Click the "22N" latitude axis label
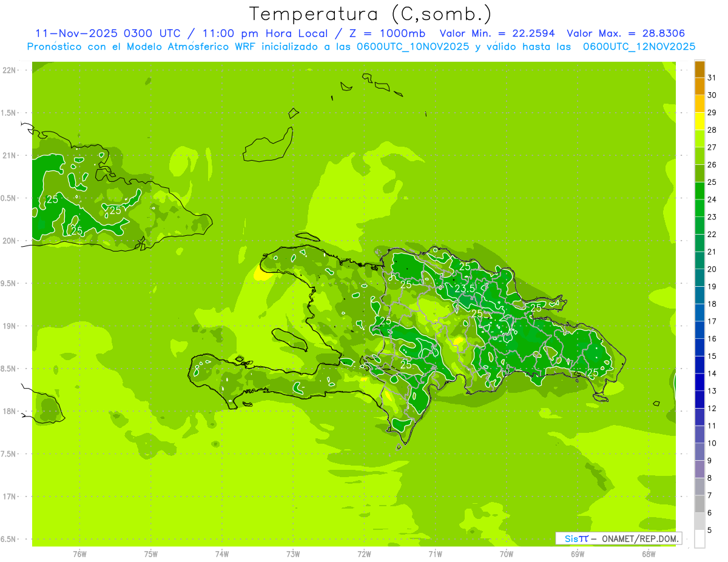The image size is (728, 562). pyautogui.click(x=10, y=70)
